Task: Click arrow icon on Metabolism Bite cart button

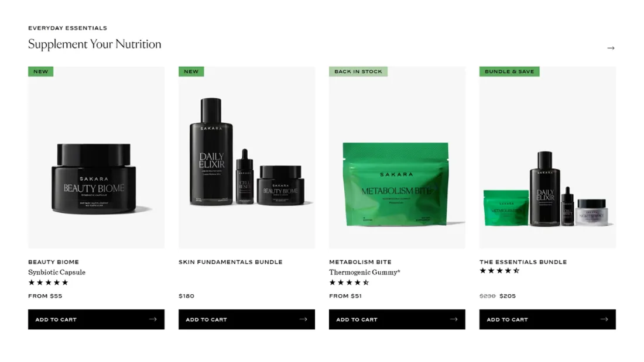Action: coord(453,319)
